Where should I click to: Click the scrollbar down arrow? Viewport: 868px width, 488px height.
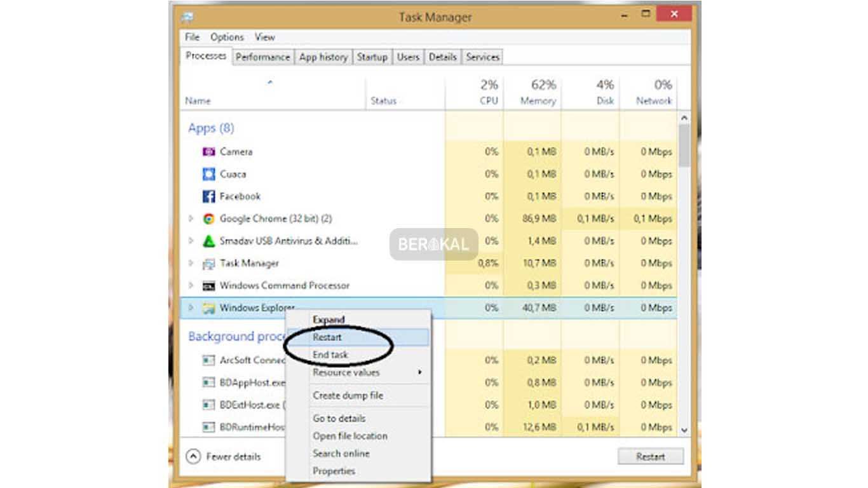pyautogui.click(x=684, y=430)
